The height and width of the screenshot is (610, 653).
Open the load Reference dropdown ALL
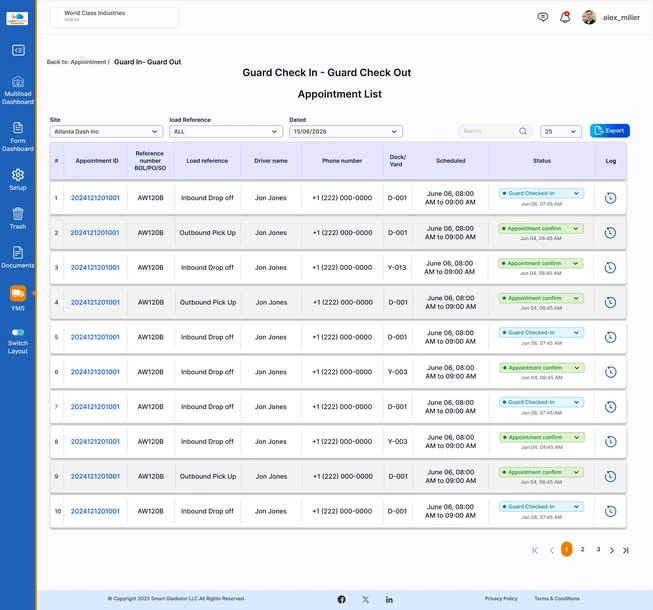tap(226, 132)
